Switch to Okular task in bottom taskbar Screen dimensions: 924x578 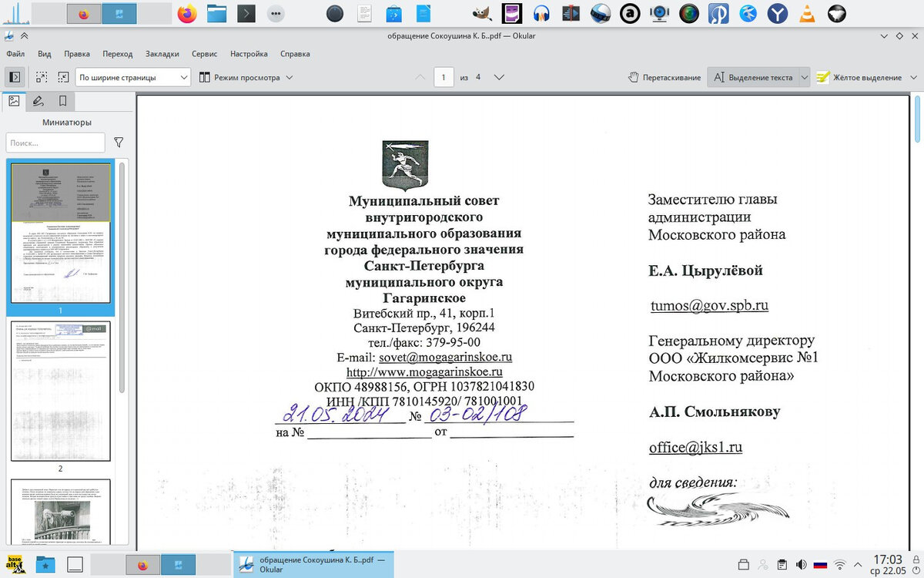(x=313, y=564)
